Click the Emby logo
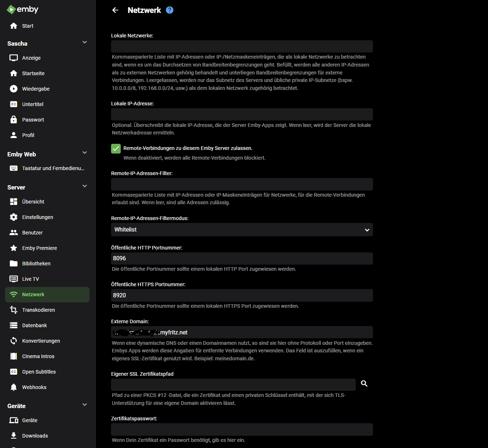Screen dimensions: 488x448 (22, 9)
